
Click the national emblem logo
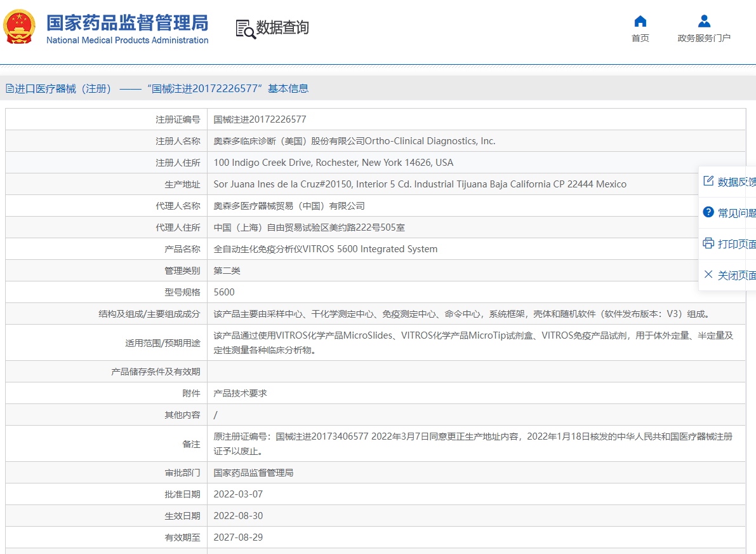[x=19, y=27]
